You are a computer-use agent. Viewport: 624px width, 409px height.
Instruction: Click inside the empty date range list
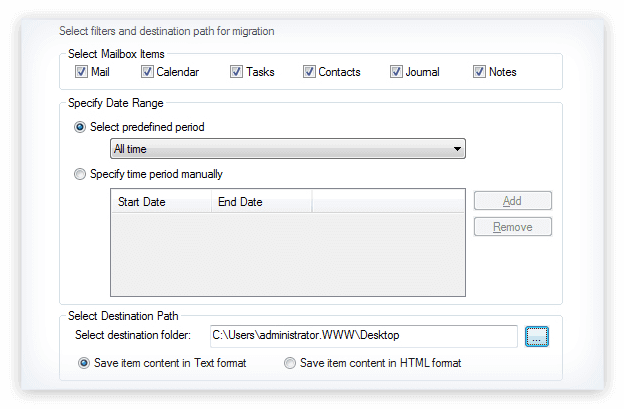click(x=287, y=255)
